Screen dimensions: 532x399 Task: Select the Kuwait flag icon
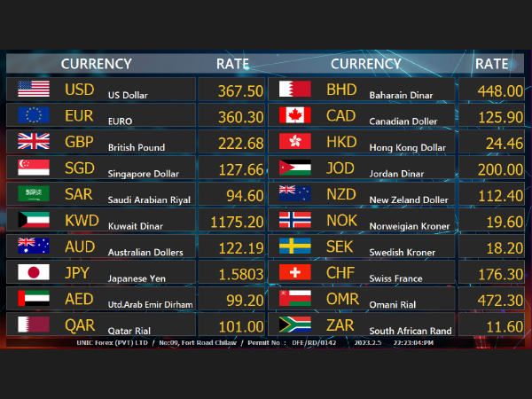coord(34,220)
